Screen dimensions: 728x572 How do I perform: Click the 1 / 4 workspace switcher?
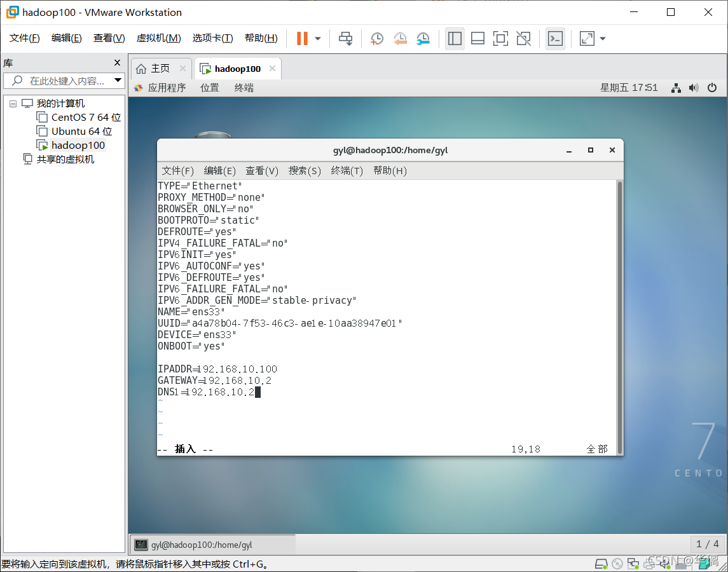click(707, 544)
